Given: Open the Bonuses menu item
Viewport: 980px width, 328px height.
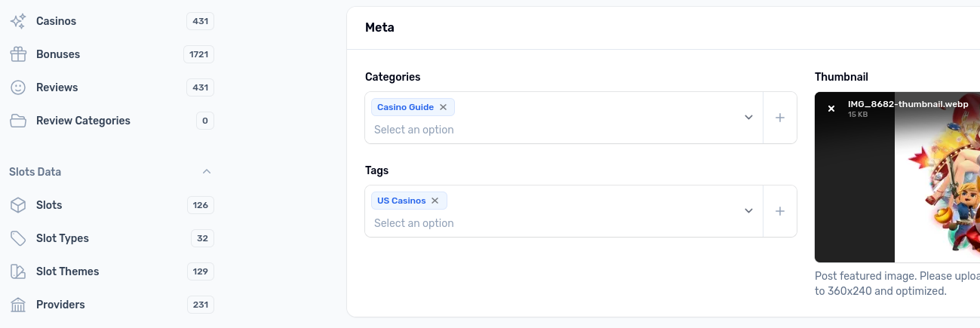Looking at the screenshot, I should click(x=112, y=54).
